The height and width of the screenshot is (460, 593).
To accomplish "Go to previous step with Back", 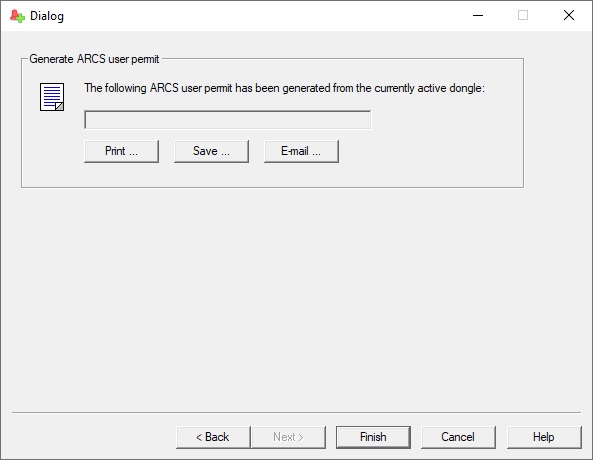I will 213,437.
